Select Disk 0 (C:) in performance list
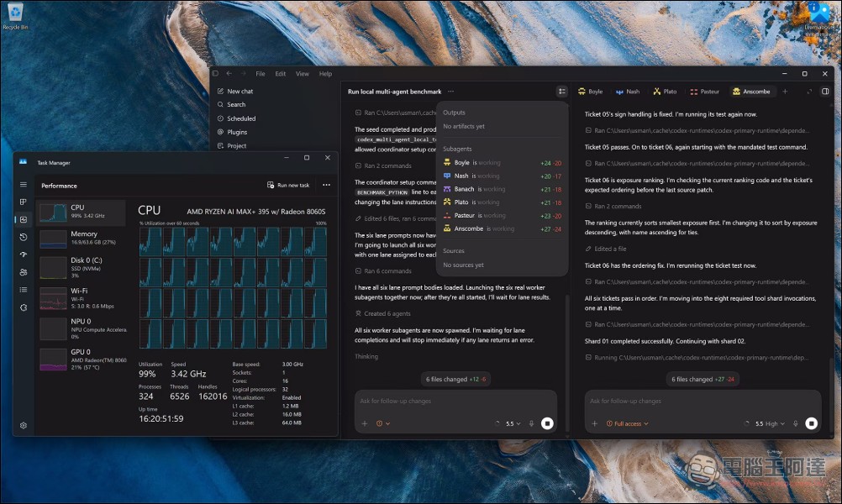Viewport: 842px width, 504px height. (x=82, y=267)
